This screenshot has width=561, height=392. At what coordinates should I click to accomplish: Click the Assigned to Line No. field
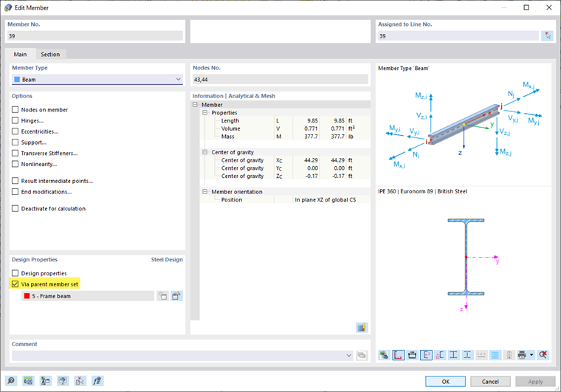[x=458, y=35]
